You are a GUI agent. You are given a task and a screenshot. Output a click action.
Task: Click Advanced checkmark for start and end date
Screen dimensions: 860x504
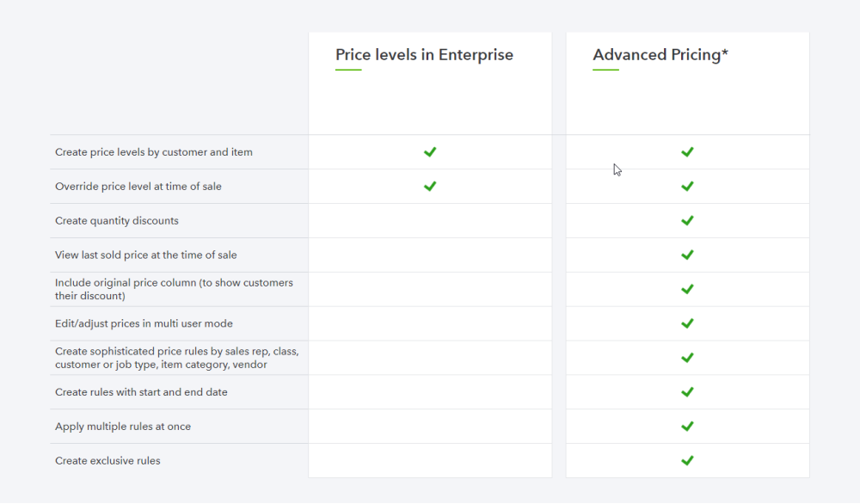click(687, 392)
